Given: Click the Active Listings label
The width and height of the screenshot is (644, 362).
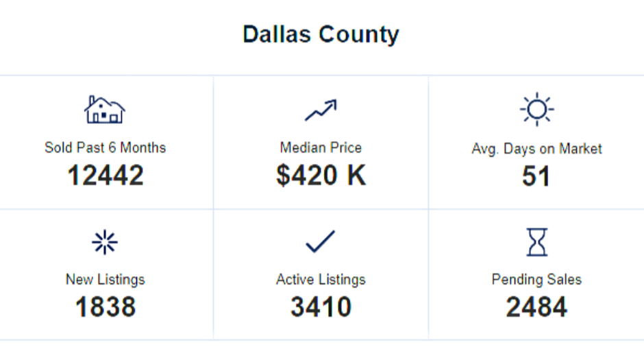Looking at the screenshot, I should click(x=321, y=280).
